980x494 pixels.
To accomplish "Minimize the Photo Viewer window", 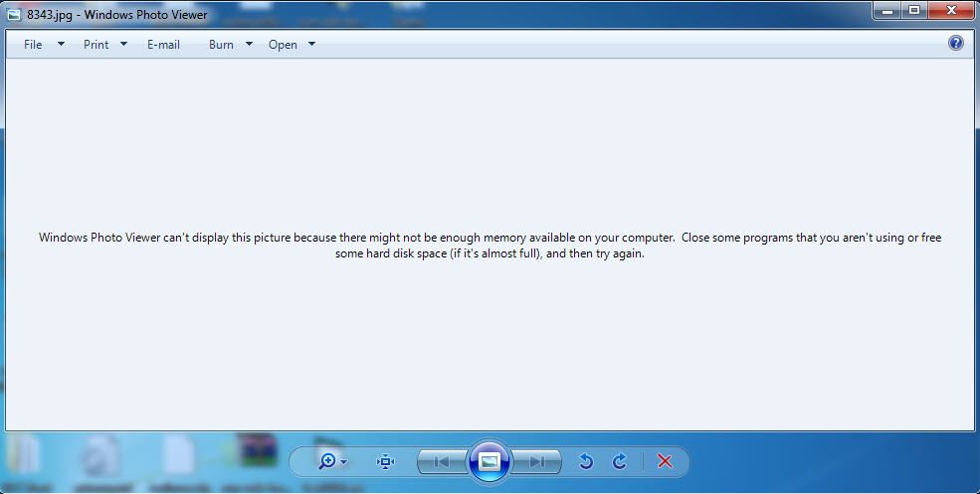I will point(886,11).
